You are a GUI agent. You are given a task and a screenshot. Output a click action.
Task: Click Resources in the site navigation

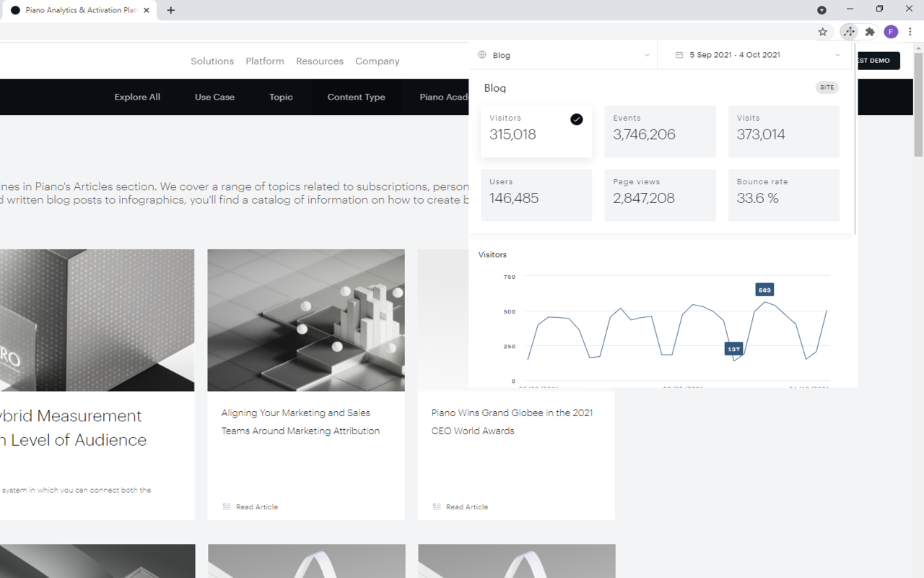click(320, 61)
